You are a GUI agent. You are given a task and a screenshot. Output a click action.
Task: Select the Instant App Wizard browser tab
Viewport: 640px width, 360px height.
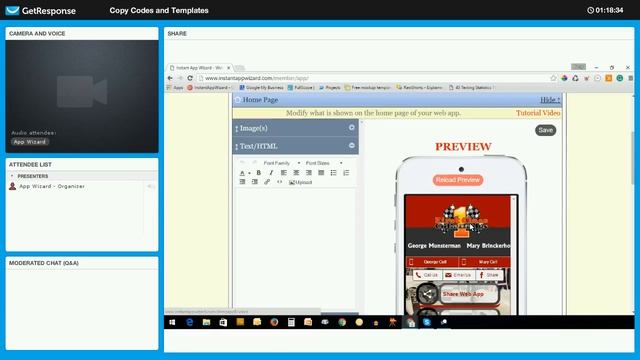click(199, 68)
